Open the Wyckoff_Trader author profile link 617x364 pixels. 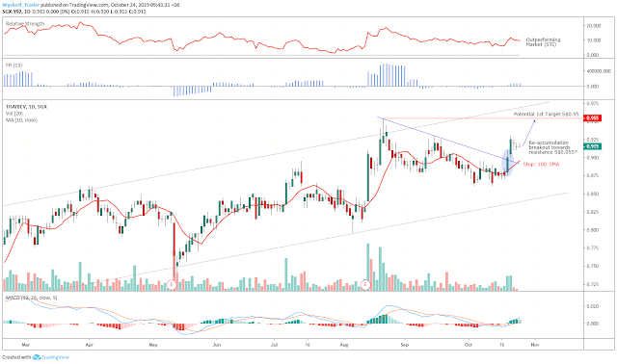[21, 5]
